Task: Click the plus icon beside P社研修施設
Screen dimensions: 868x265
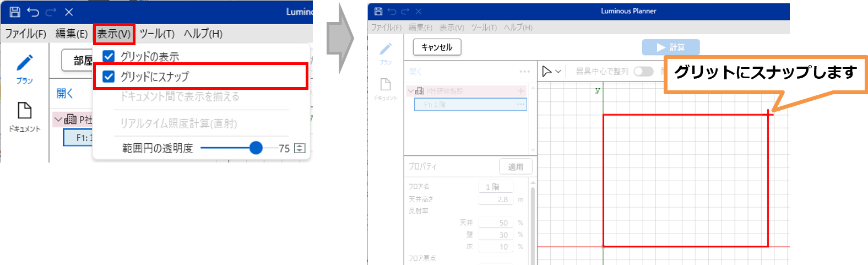Action: [520, 91]
